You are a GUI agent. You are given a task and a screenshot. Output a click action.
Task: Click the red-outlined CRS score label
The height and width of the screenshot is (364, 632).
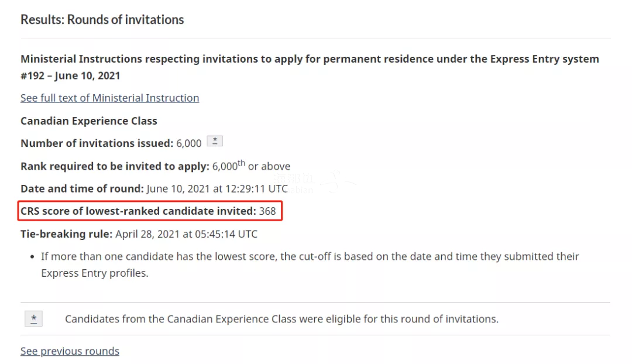(x=138, y=211)
